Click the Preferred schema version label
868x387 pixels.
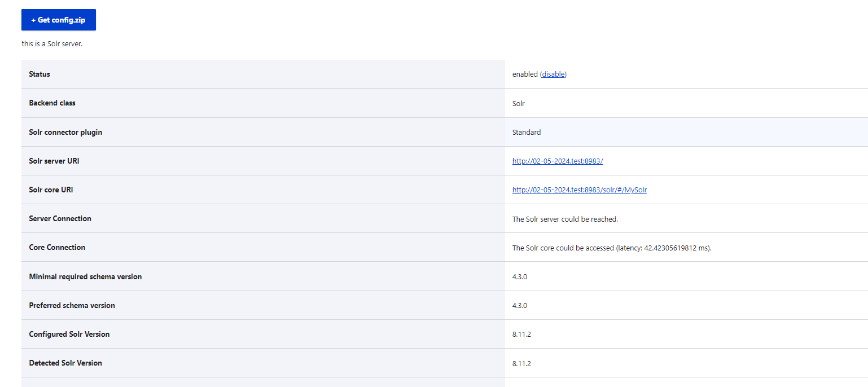tap(72, 306)
